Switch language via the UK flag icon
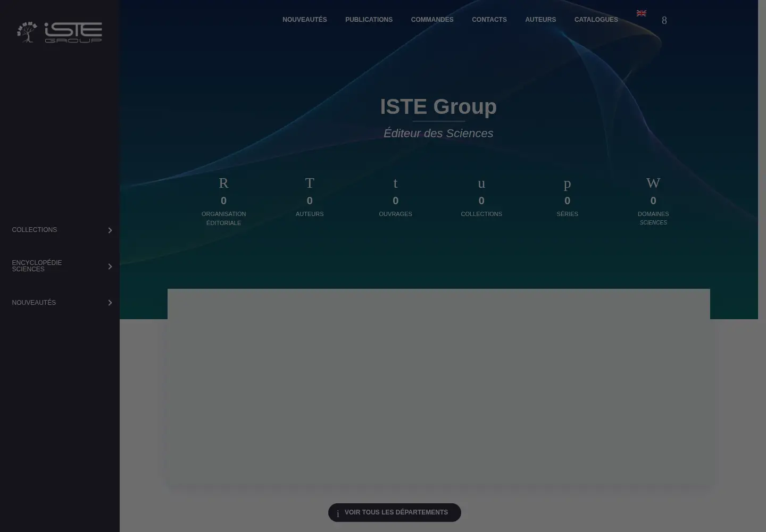 click(642, 13)
